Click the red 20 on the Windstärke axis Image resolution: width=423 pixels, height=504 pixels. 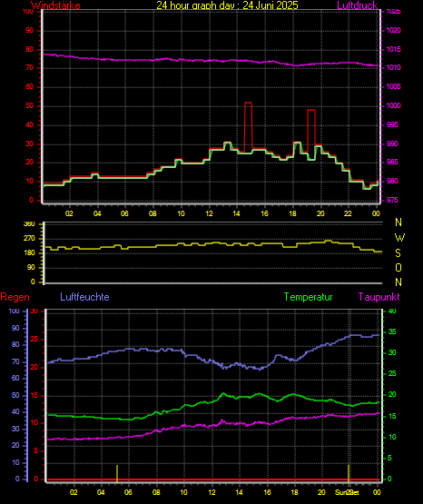click(30, 162)
